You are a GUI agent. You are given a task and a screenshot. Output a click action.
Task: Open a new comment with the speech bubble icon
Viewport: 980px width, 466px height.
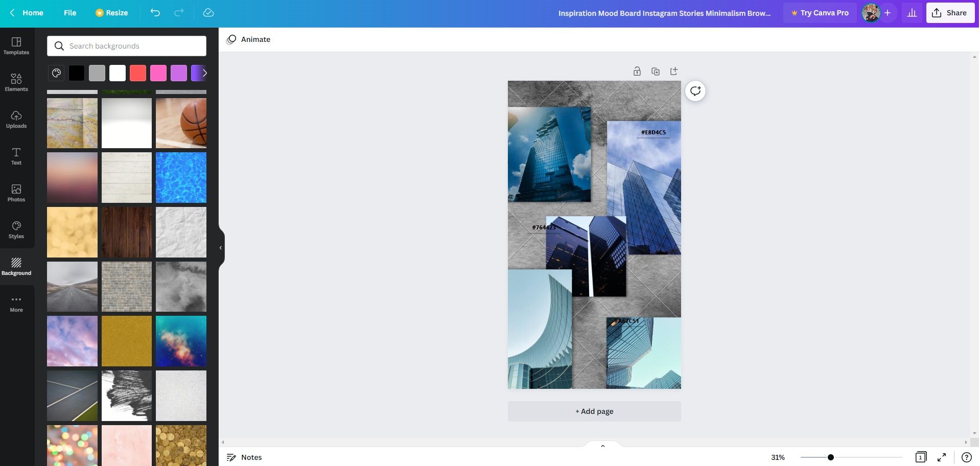pos(695,90)
